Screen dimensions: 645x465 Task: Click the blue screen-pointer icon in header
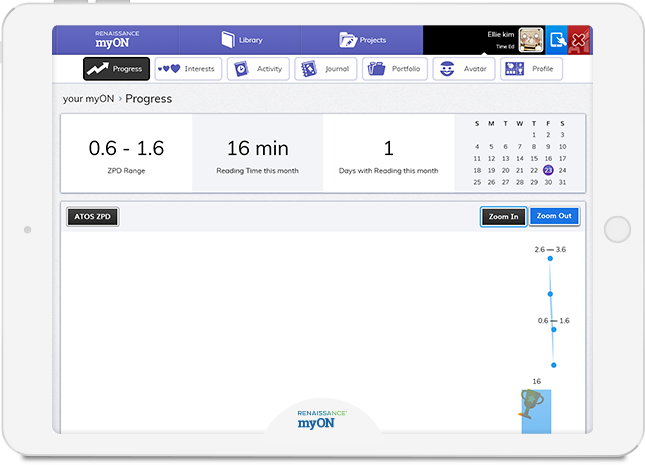pyautogui.click(x=557, y=40)
